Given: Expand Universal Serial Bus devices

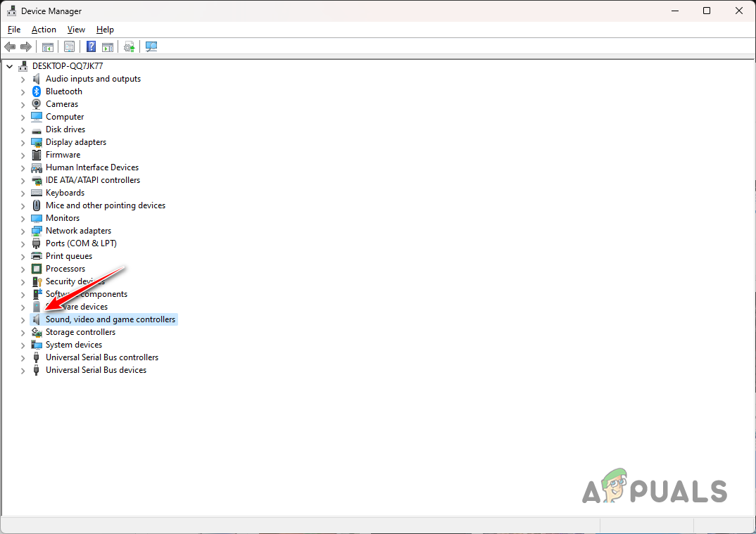Looking at the screenshot, I should click(23, 370).
